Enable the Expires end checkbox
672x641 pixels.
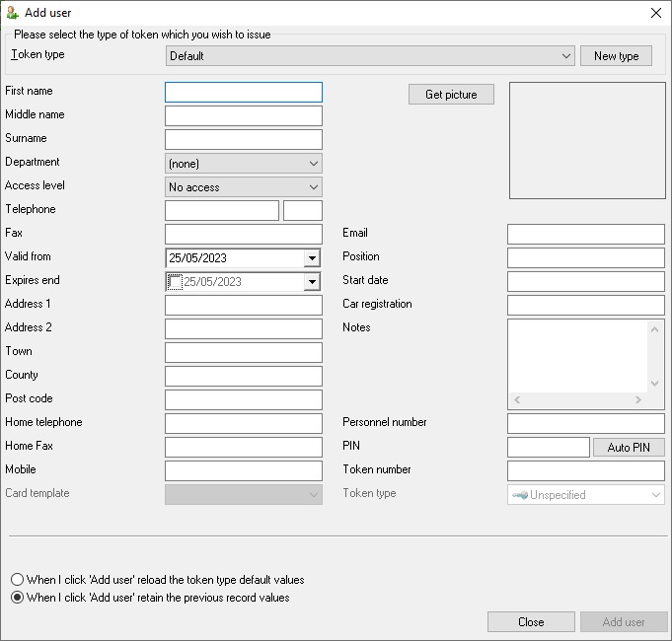[175, 282]
